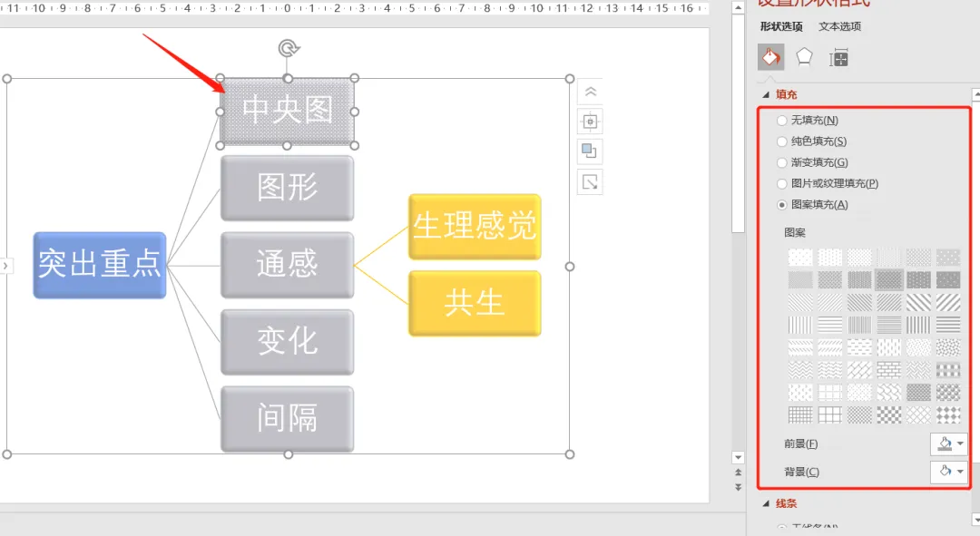Screen dimensions: 980x536
Task: Select the 通感 shape
Action: pos(288,265)
